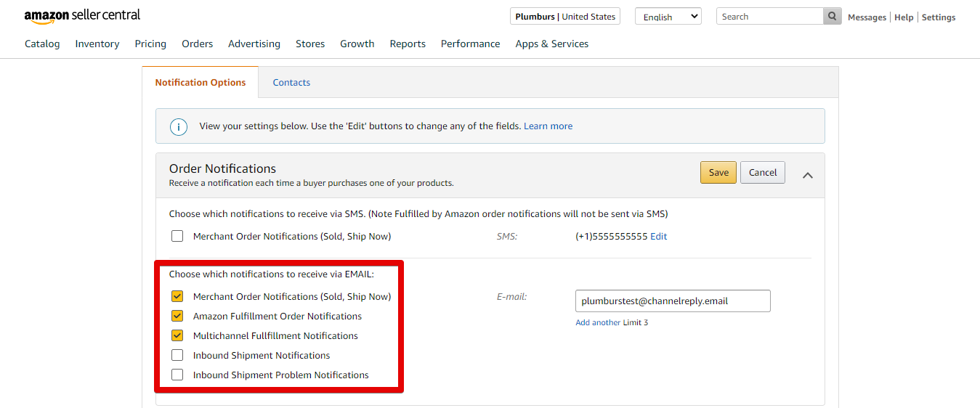
Task: Enable Merchant Order Notifications SMS checkbox
Action: click(177, 236)
